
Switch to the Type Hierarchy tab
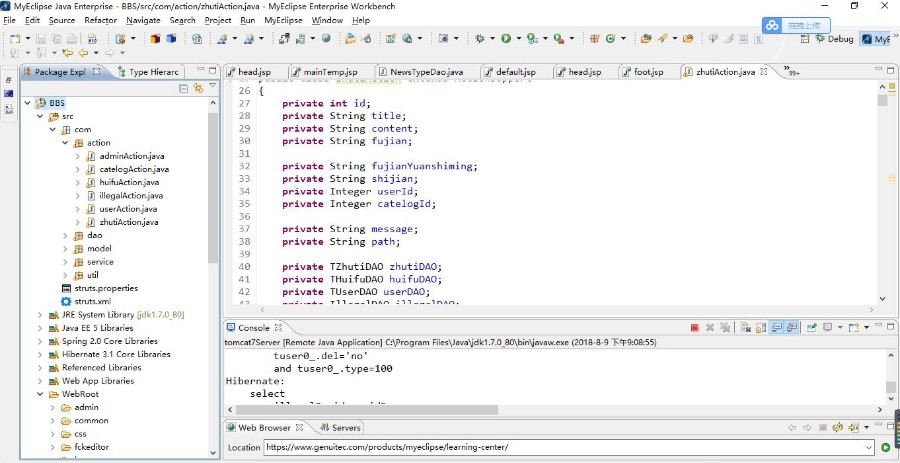click(149, 72)
